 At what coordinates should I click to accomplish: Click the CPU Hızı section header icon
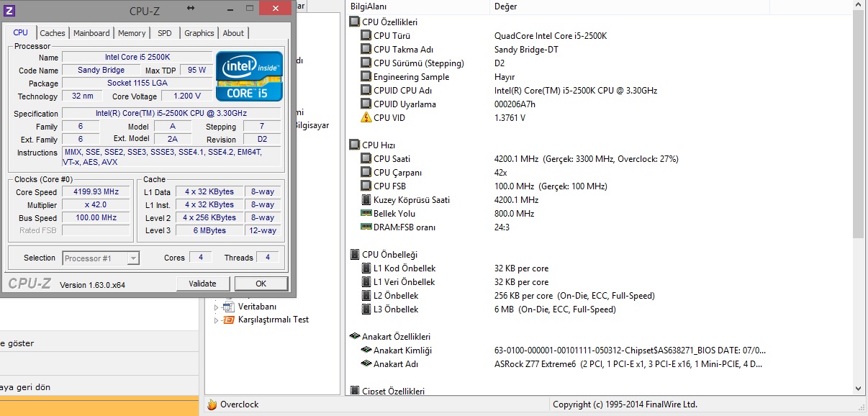tap(354, 145)
